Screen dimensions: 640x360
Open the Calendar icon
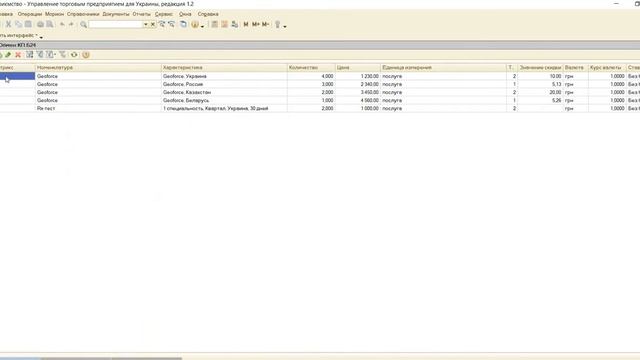[x=224, y=24]
